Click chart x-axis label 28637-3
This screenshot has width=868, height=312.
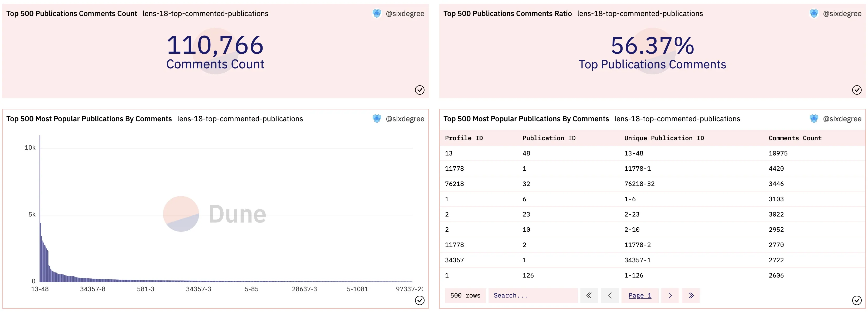click(304, 289)
